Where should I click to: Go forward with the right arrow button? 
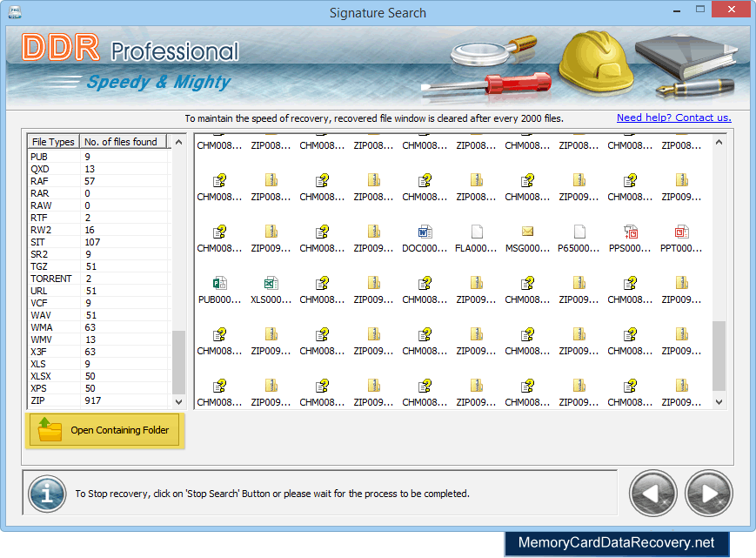pos(709,494)
